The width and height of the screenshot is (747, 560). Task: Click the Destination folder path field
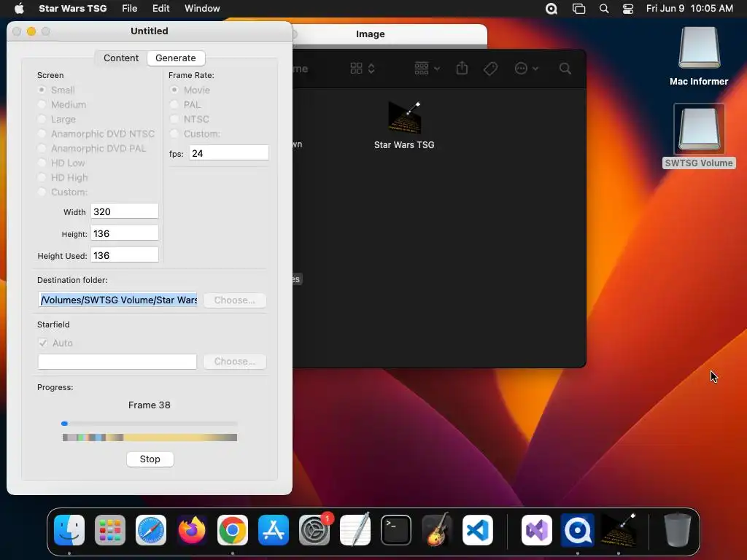[117, 300]
